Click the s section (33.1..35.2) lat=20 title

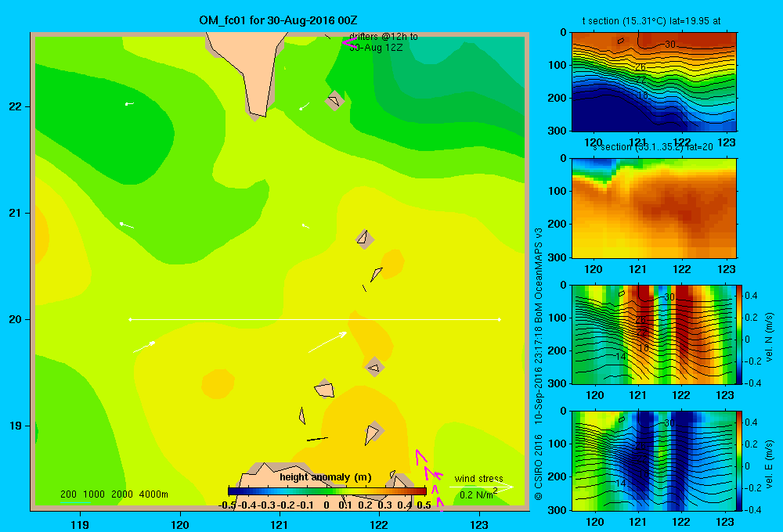click(652, 147)
